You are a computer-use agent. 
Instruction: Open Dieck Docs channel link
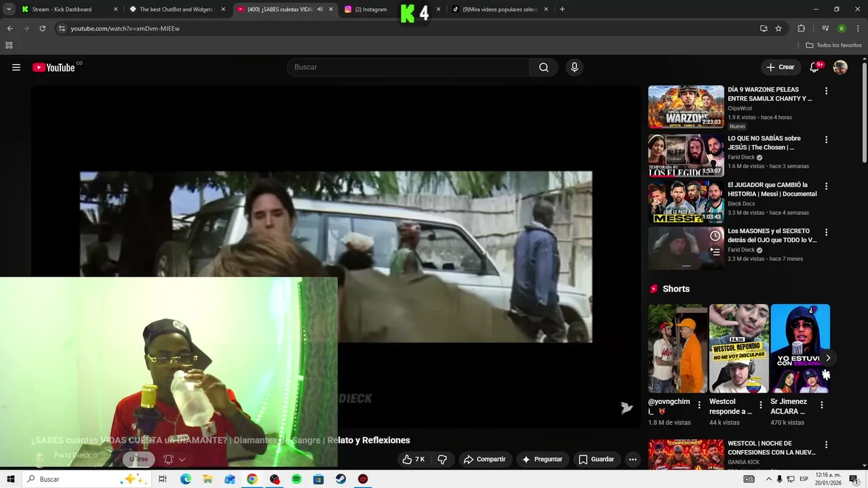tap(741, 203)
